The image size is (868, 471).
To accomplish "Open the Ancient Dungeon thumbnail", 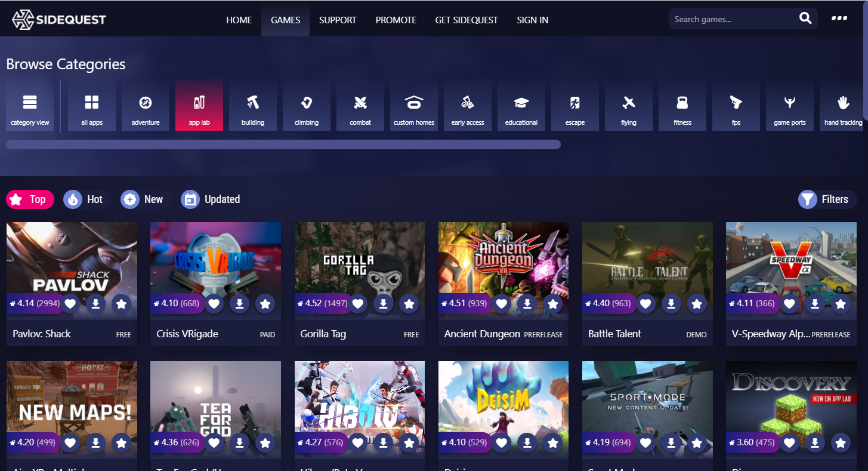I will click(x=503, y=271).
